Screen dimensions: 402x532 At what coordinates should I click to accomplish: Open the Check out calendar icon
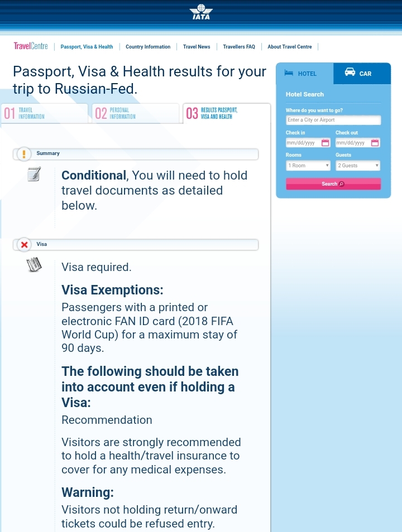click(x=375, y=143)
